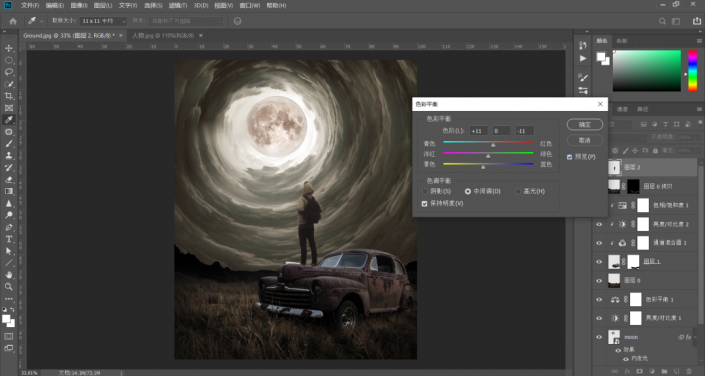This screenshot has width=705, height=376.
Task: Select the Dodge tool
Action: pyautogui.click(x=9, y=215)
